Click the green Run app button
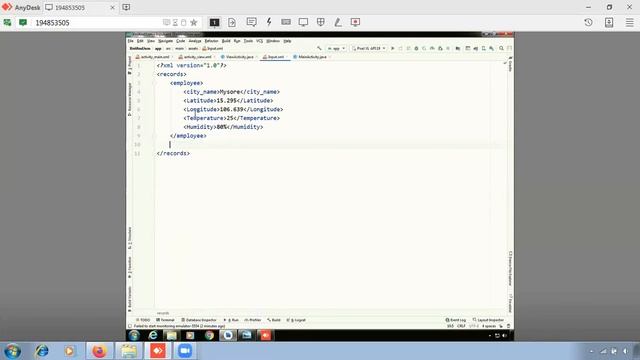 coord(393,48)
